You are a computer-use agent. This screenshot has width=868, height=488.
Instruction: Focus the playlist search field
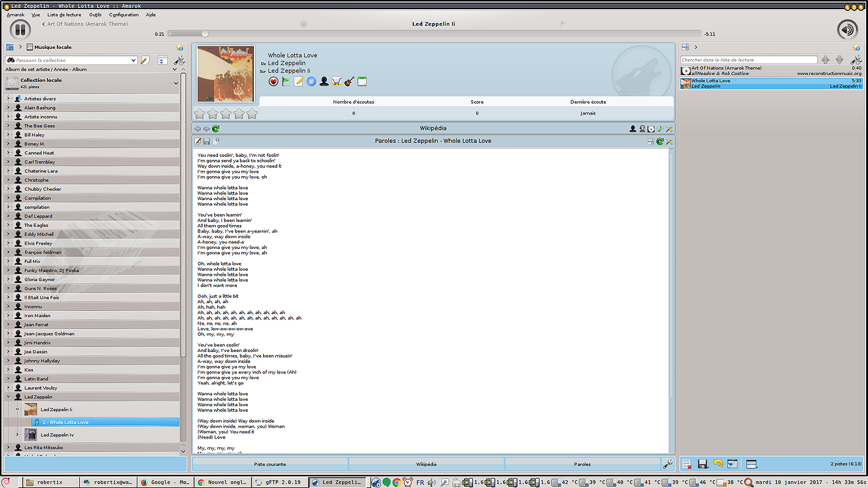(x=749, y=60)
